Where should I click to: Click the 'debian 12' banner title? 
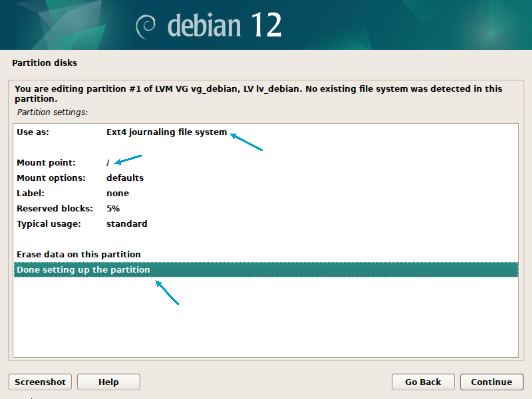point(224,25)
